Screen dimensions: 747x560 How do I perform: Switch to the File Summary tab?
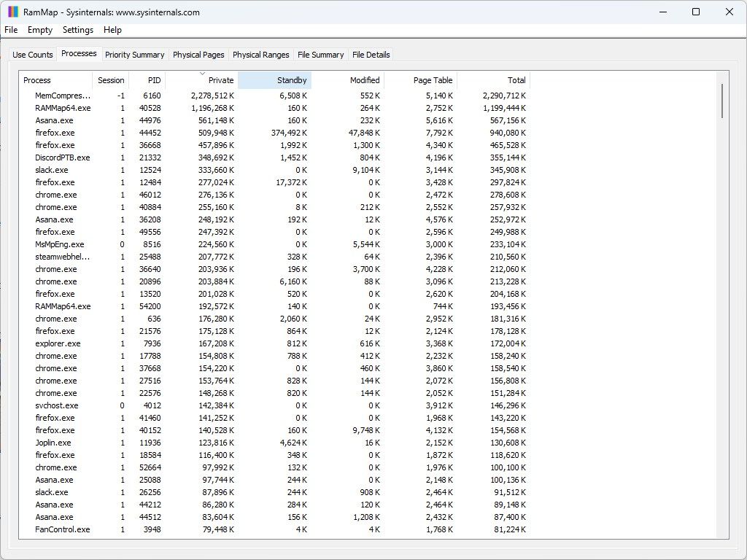321,55
